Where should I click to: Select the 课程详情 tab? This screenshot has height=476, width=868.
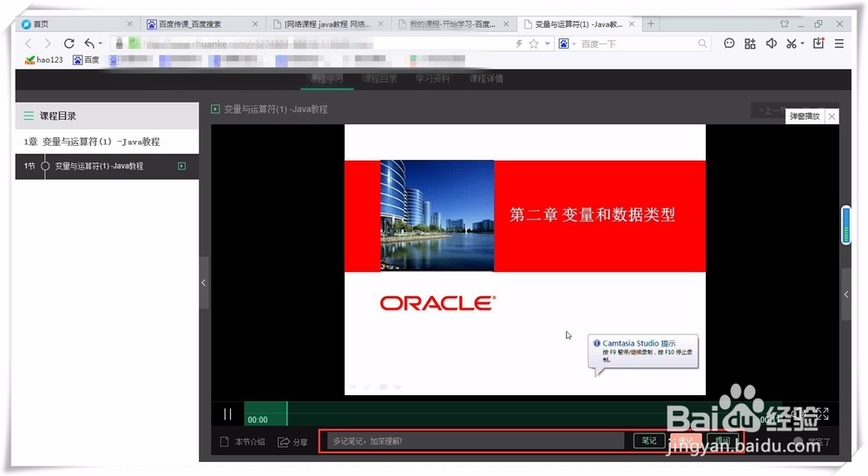(486, 79)
